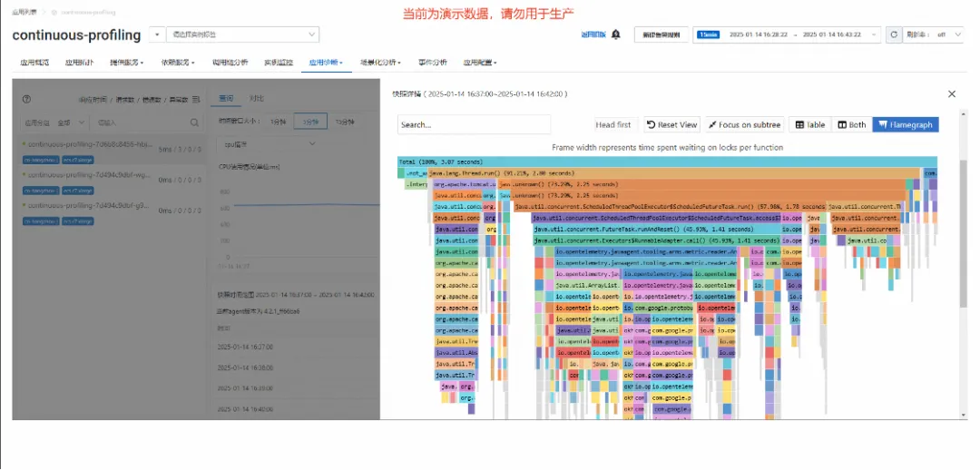Image resolution: width=980 pixels, height=470 pixels.
Task: Click the new alarm rule button
Action: (661, 35)
